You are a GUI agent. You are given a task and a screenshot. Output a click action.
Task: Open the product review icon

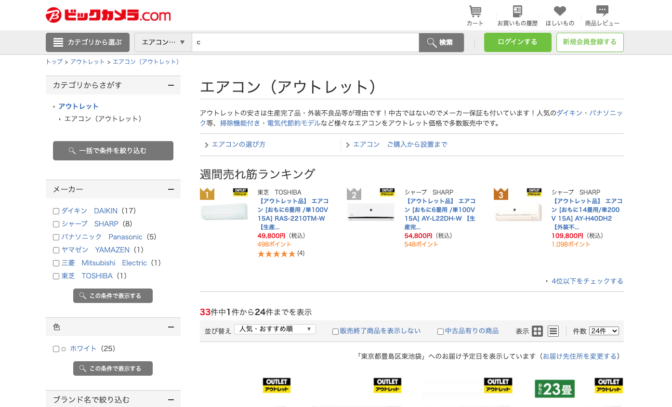click(x=602, y=10)
